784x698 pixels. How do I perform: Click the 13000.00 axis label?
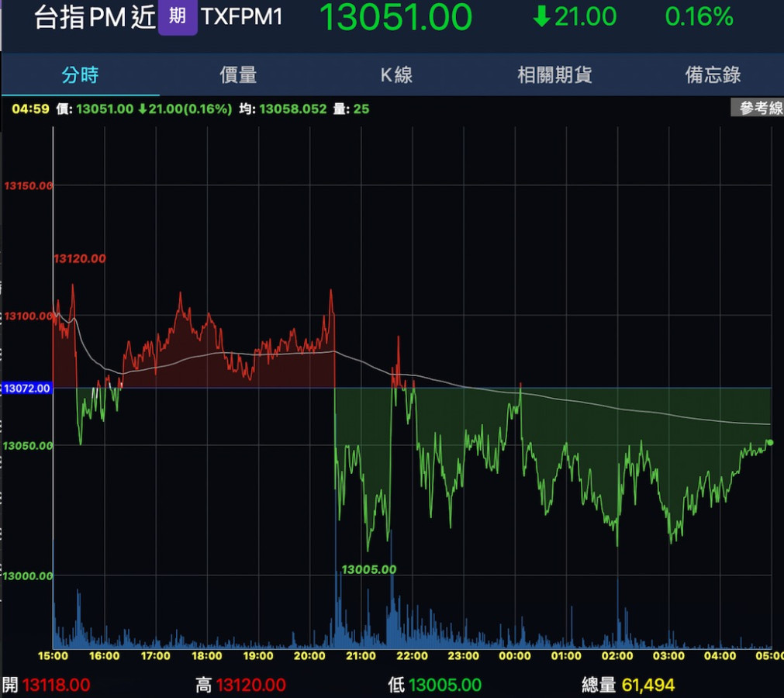27,576
